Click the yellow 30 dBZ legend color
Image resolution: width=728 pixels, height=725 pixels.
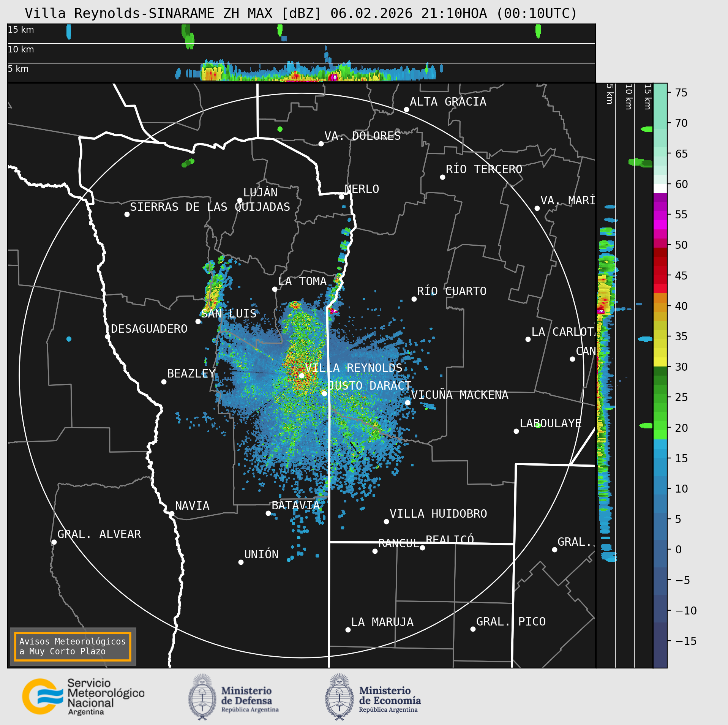(x=660, y=362)
